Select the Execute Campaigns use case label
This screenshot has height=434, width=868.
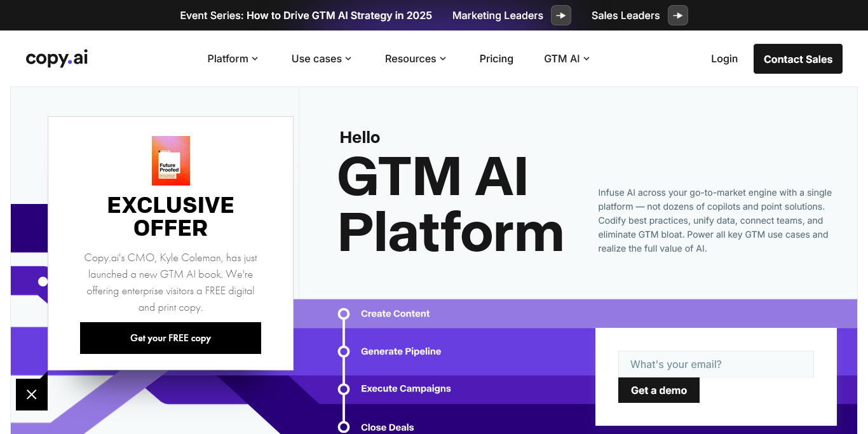[x=406, y=389]
